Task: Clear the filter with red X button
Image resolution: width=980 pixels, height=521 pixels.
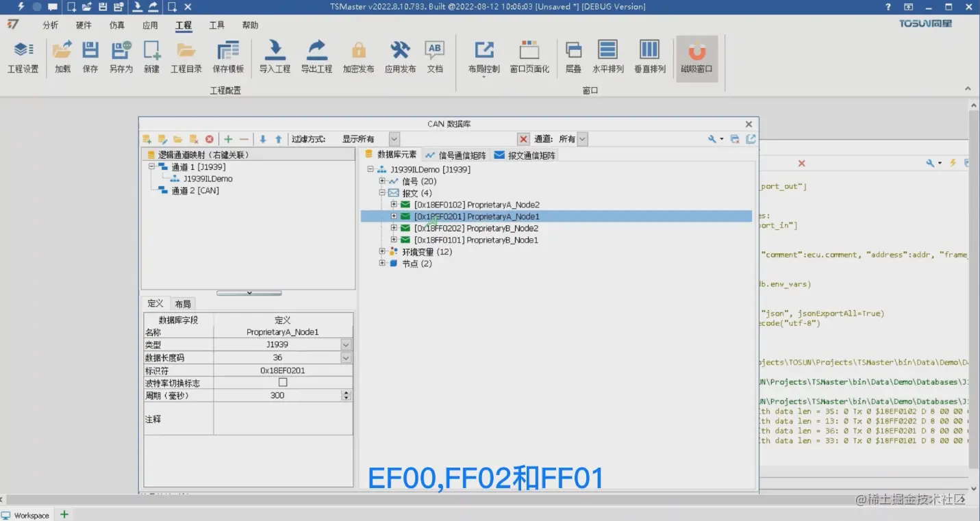Action: pos(524,139)
